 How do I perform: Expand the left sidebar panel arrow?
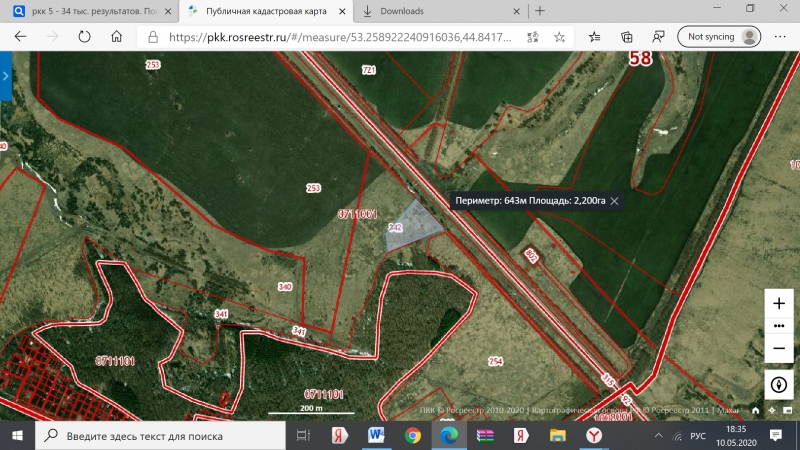(x=5, y=76)
